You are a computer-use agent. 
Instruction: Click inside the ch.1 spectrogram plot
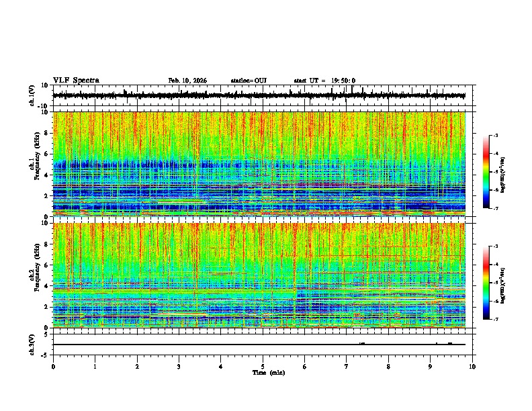259,164
